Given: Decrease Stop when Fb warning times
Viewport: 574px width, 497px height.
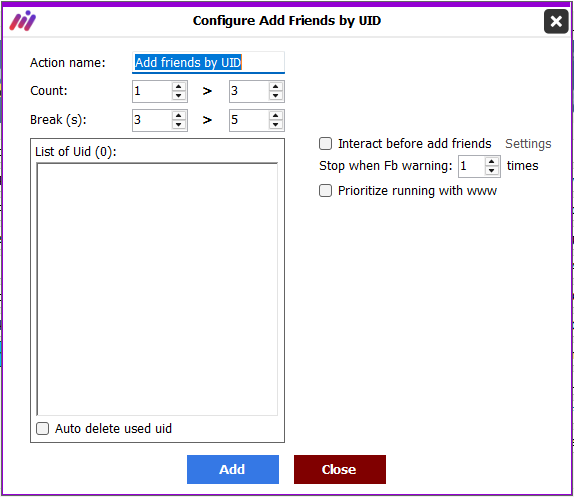Looking at the screenshot, I should point(492,171).
